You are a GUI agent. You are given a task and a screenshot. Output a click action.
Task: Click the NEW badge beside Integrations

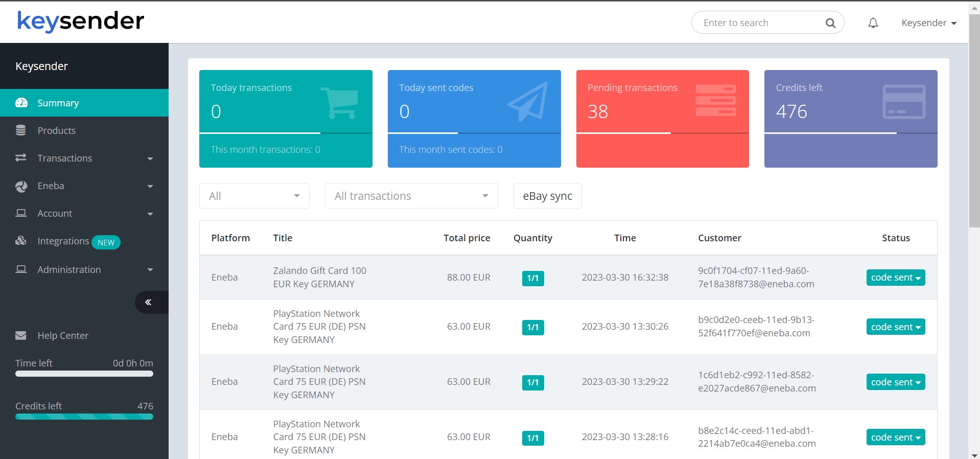(106, 242)
